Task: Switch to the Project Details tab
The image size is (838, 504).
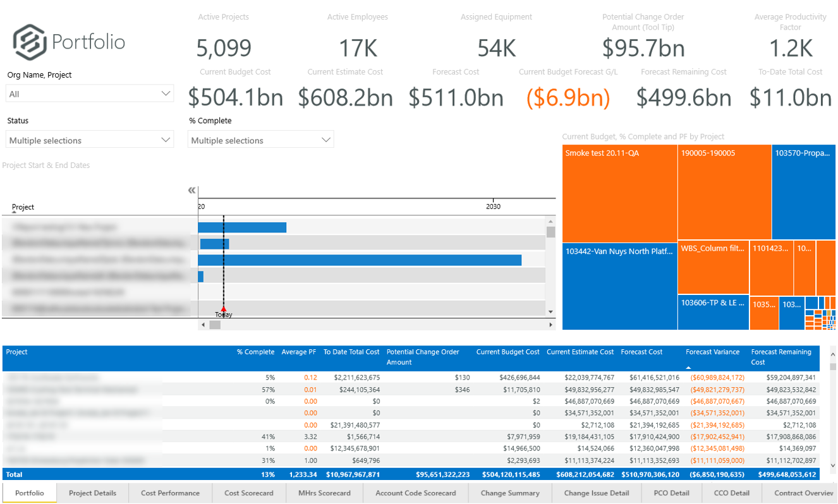Action: pyautogui.click(x=92, y=493)
